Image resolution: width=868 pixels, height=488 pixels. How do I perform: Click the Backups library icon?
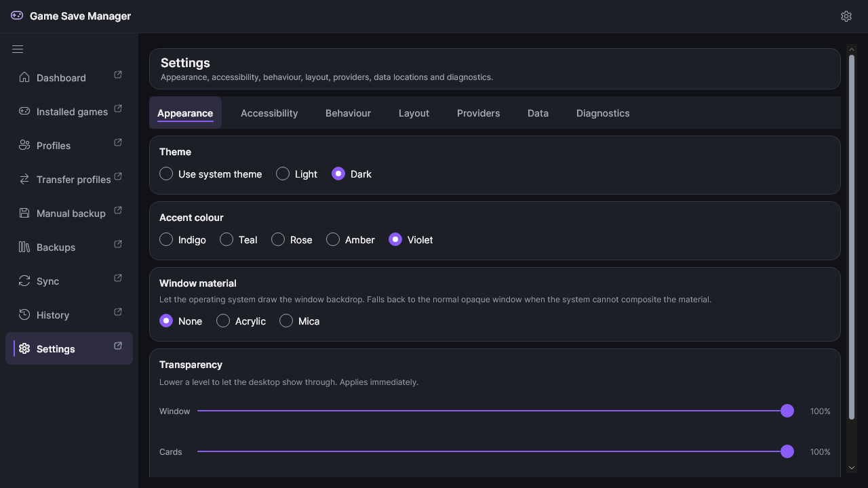24,247
